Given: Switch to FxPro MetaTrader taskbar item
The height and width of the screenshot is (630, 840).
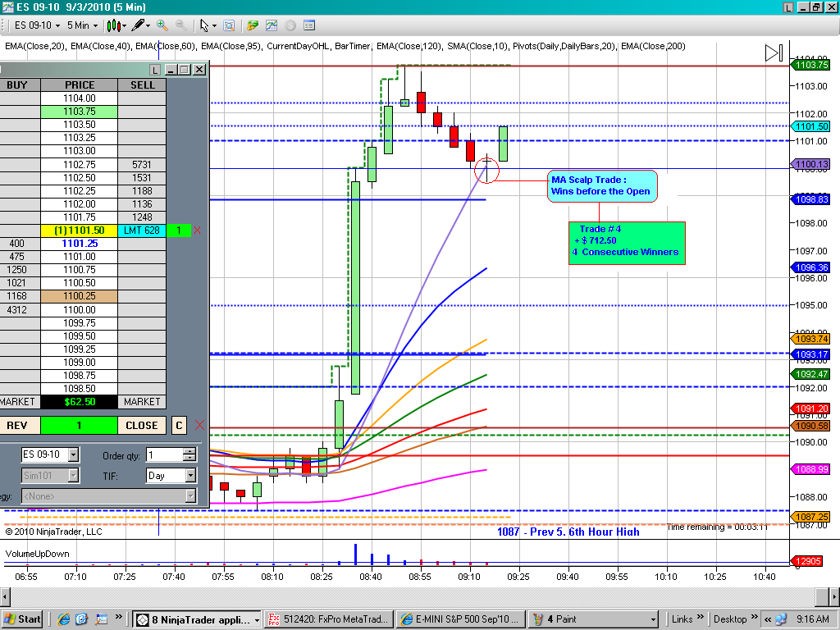Looking at the screenshot, I should (x=329, y=619).
